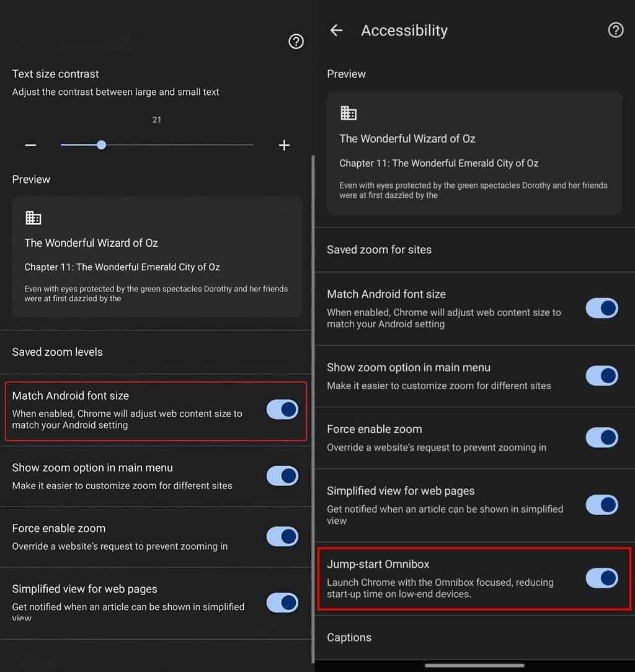Screen dimensions: 635x672
Task: Open help icon in Accessibility header
Action: pyautogui.click(x=616, y=30)
